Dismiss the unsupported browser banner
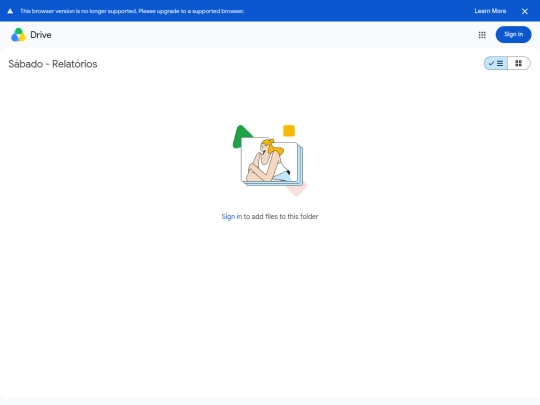The height and width of the screenshot is (405, 540). (x=525, y=11)
